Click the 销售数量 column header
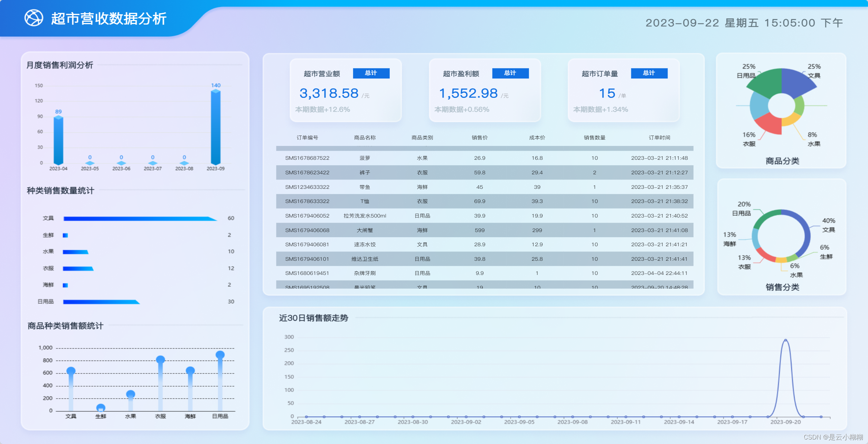The image size is (868, 444). [594, 138]
